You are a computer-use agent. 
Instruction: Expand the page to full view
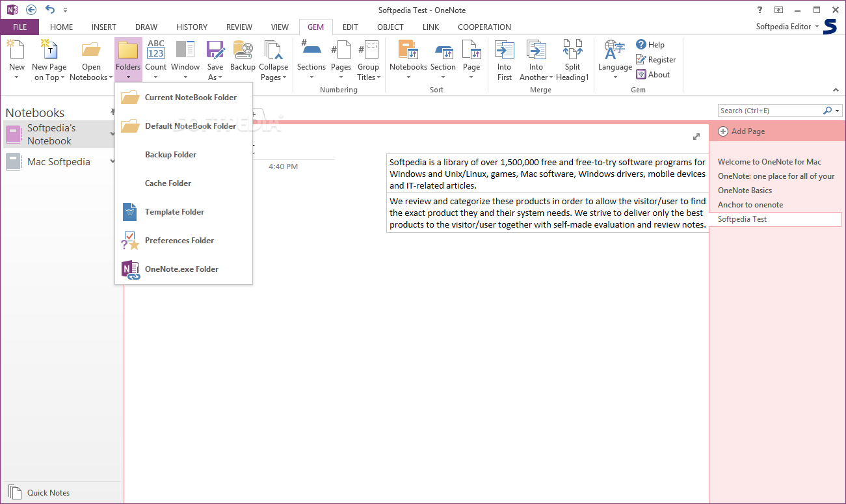[696, 137]
